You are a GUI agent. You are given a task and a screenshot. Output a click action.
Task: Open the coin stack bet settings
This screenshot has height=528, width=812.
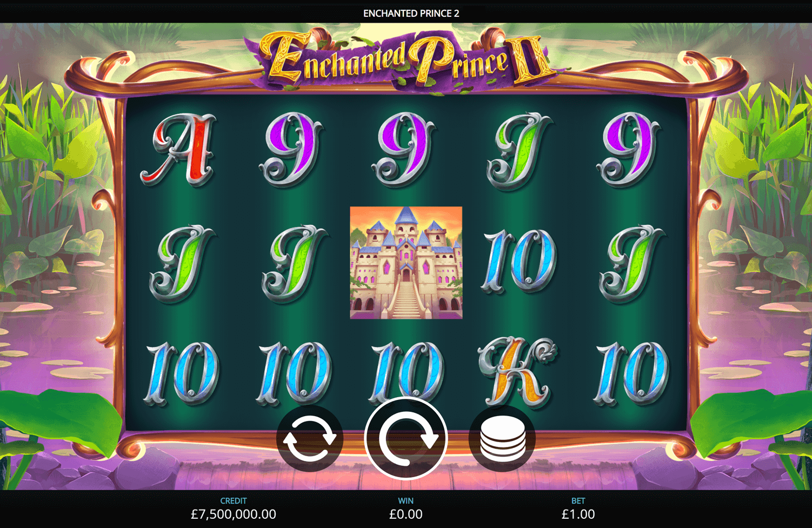click(502, 438)
